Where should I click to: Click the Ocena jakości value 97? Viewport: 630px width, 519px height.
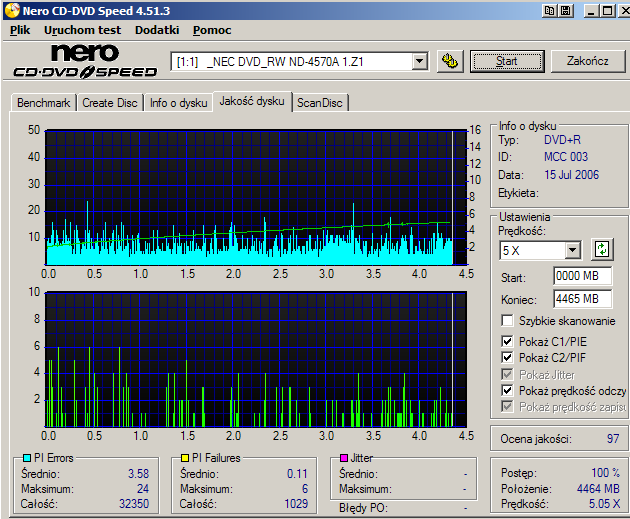coord(613,438)
